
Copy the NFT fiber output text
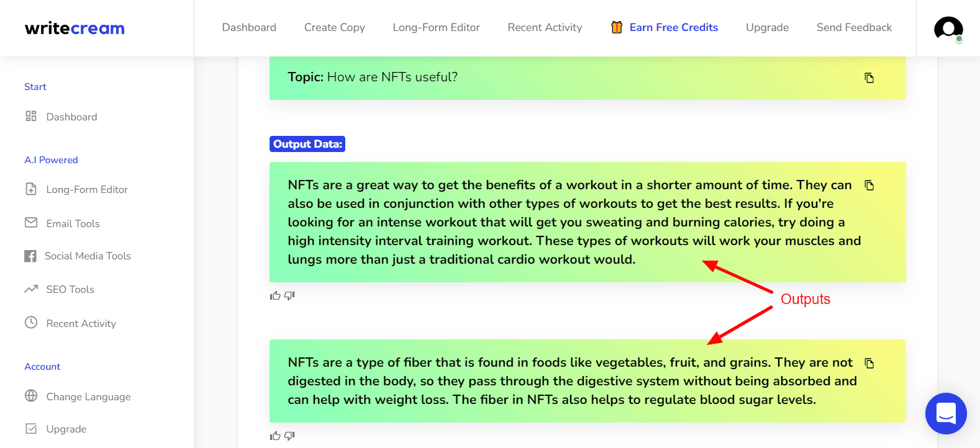click(x=869, y=363)
